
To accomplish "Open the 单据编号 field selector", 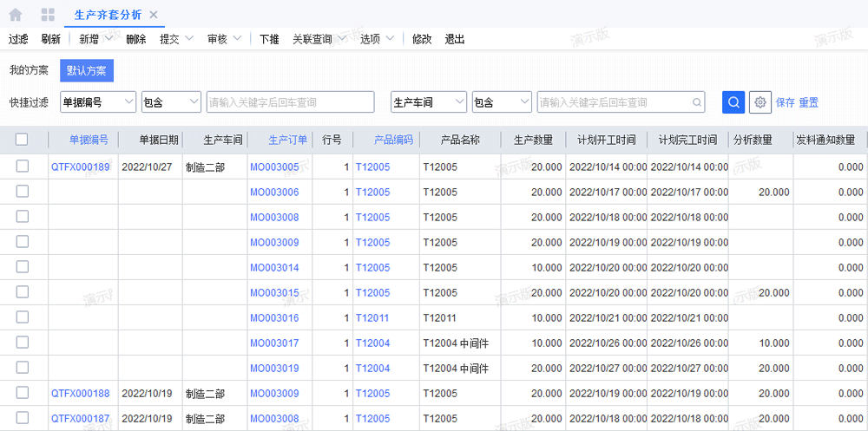I will pos(98,102).
